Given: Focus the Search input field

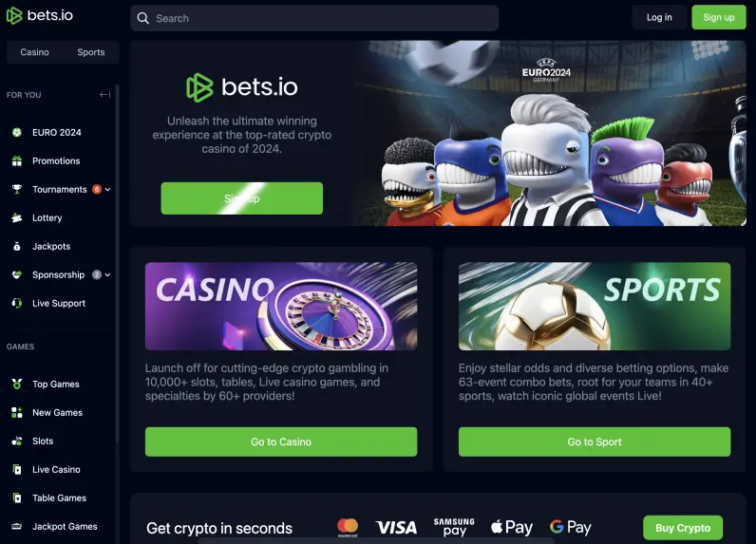Looking at the screenshot, I should click(x=314, y=18).
